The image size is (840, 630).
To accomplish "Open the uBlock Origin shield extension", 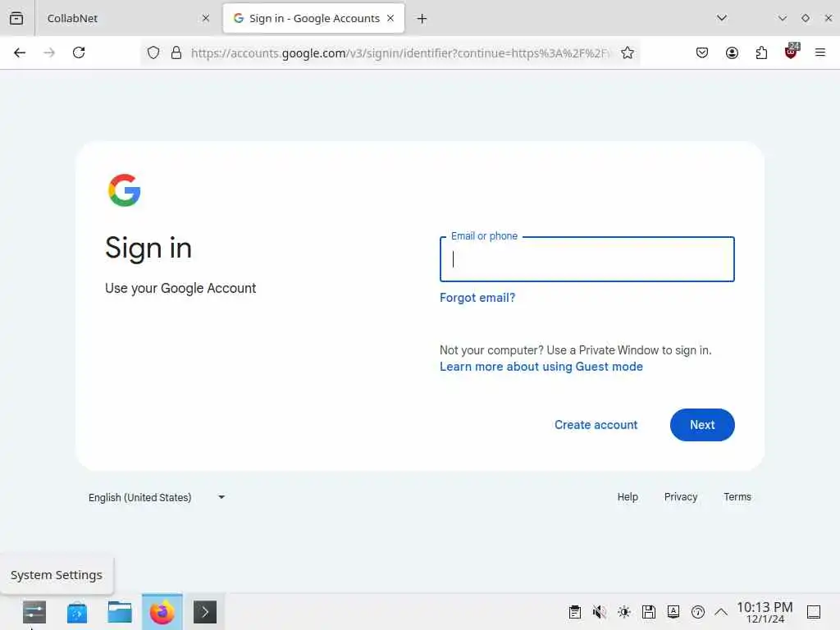I will 792,52.
